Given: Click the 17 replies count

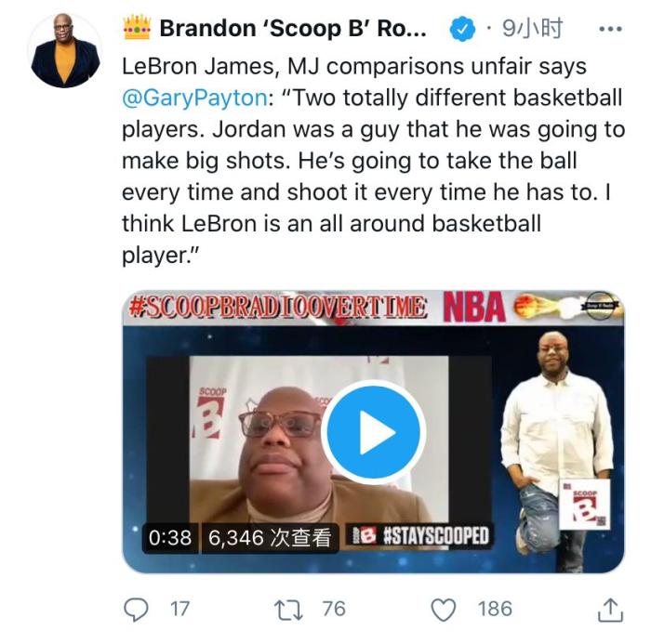Looking at the screenshot, I should [179, 609].
